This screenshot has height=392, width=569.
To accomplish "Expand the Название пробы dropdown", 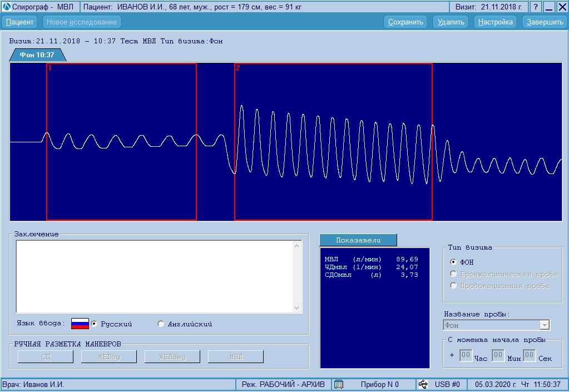I will click(x=545, y=325).
